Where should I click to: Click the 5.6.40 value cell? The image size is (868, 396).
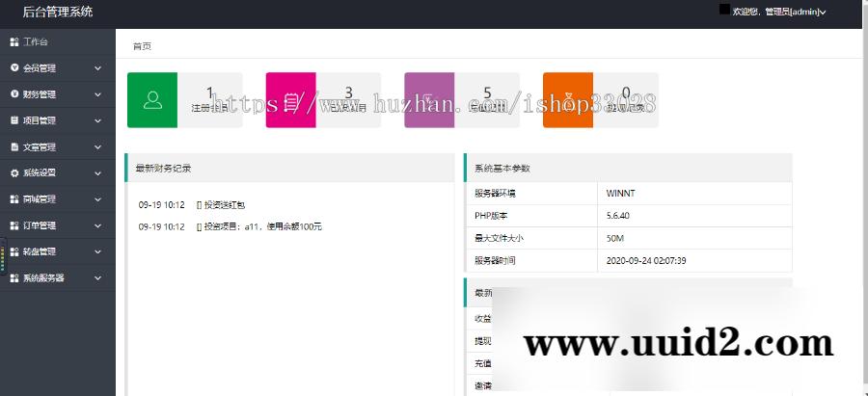pos(694,216)
